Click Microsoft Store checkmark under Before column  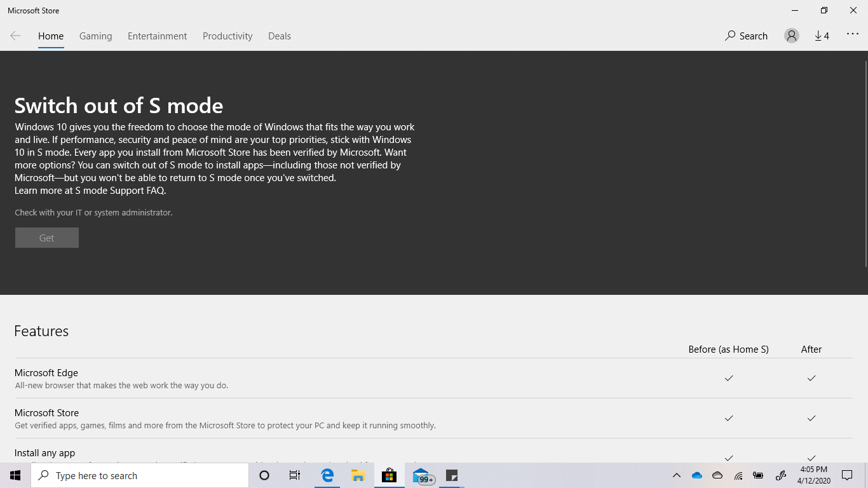point(729,418)
